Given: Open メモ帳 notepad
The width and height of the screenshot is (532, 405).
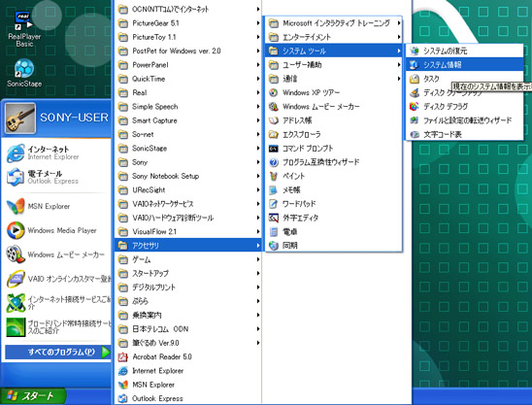Looking at the screenshot, I should coord(334,189).
